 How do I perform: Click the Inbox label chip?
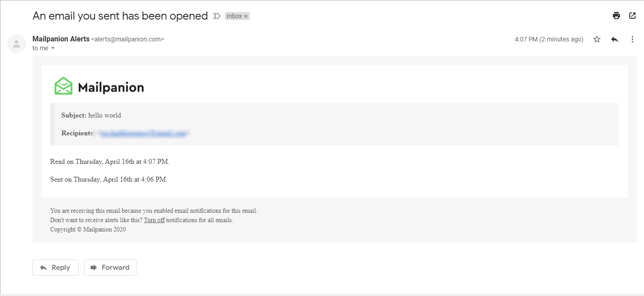(234, 16)
